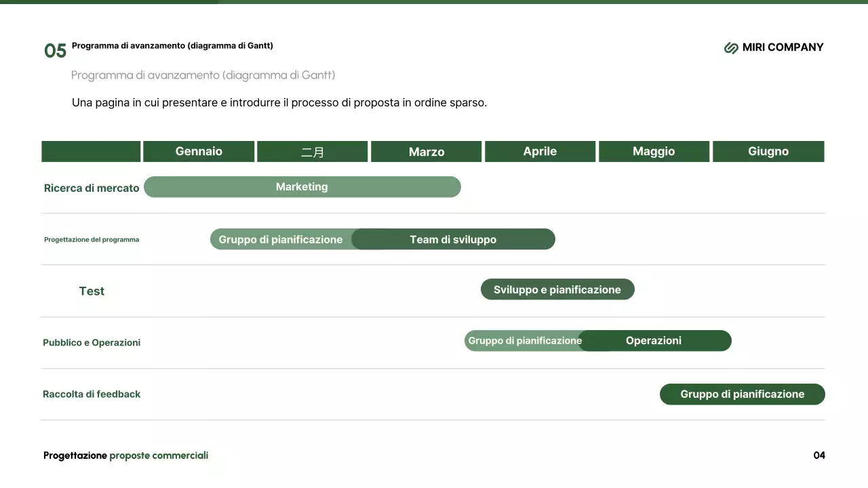Click the Marketing timeline bar
Viewport: 868px width, 488px height.
pos(302,187)
